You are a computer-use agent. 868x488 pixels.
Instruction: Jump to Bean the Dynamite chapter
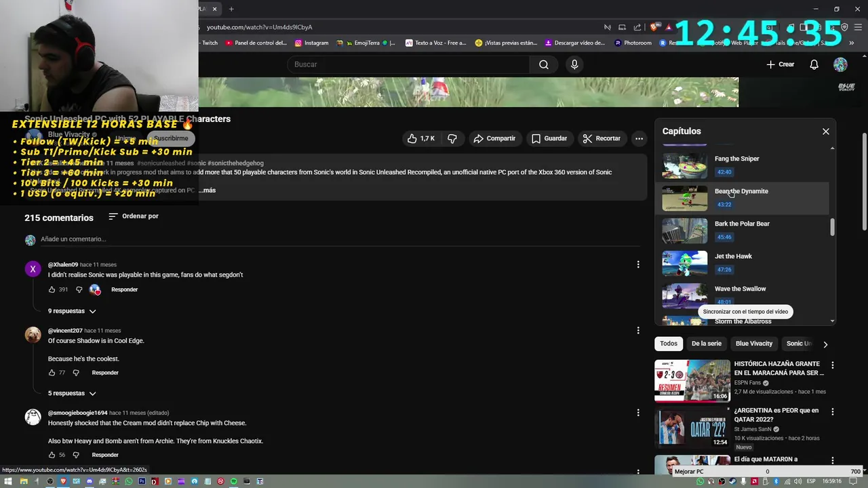click(x=743, y=197)
